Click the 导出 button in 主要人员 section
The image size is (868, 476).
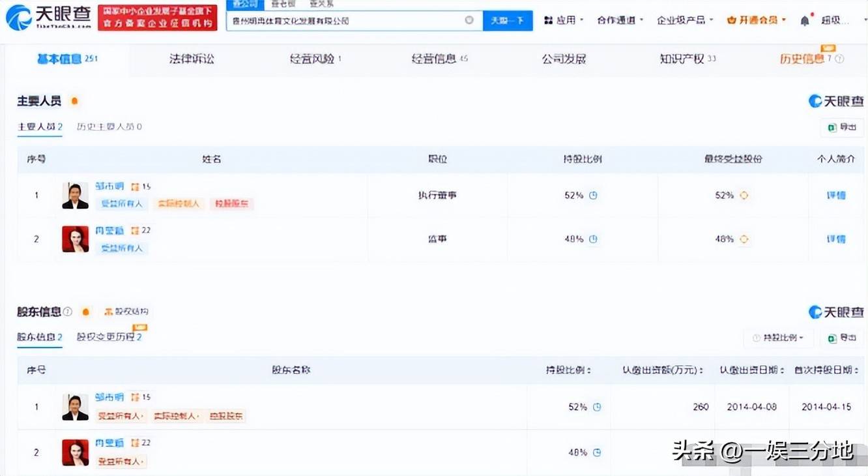coord(842,128)
